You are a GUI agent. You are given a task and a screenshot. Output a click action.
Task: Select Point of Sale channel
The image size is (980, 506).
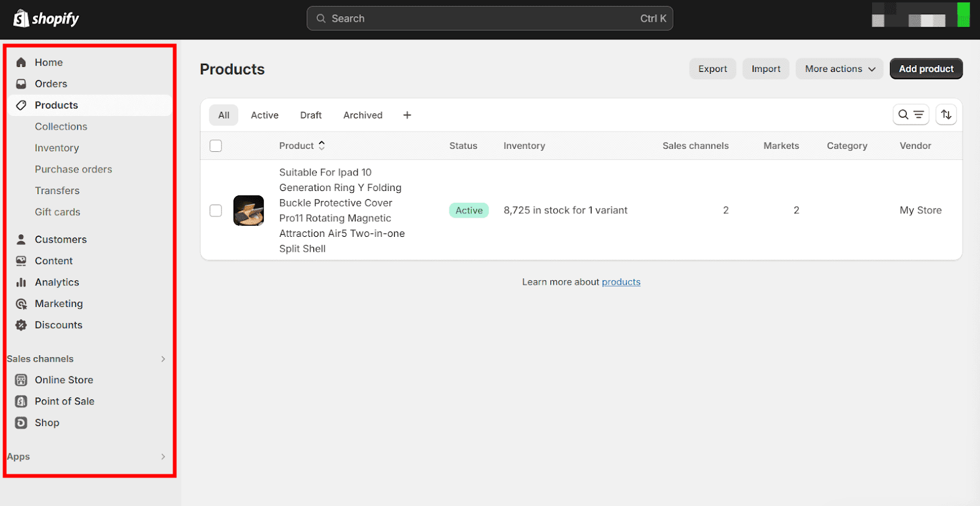65,401
